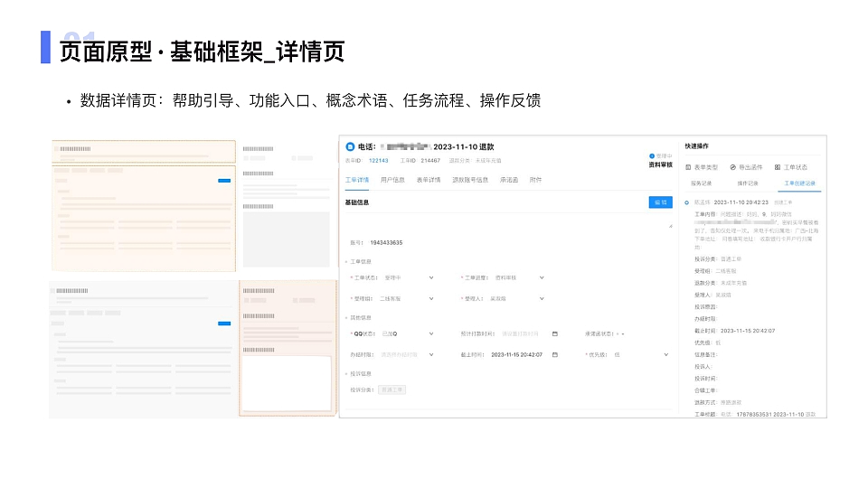
Task: Click the 截止时间 row in the creation record
Action: (734, 331)
